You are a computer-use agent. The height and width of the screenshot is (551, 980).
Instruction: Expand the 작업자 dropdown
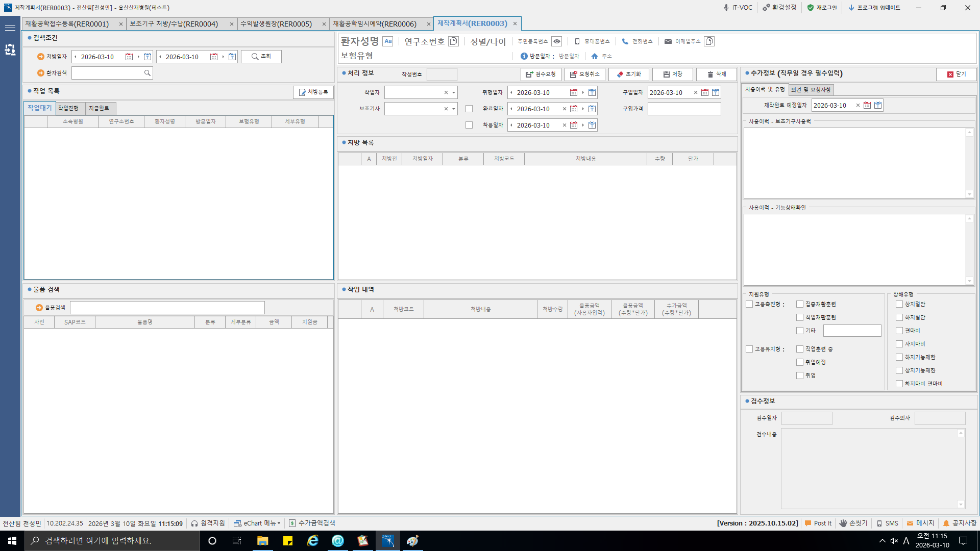(x=454, y=93)
